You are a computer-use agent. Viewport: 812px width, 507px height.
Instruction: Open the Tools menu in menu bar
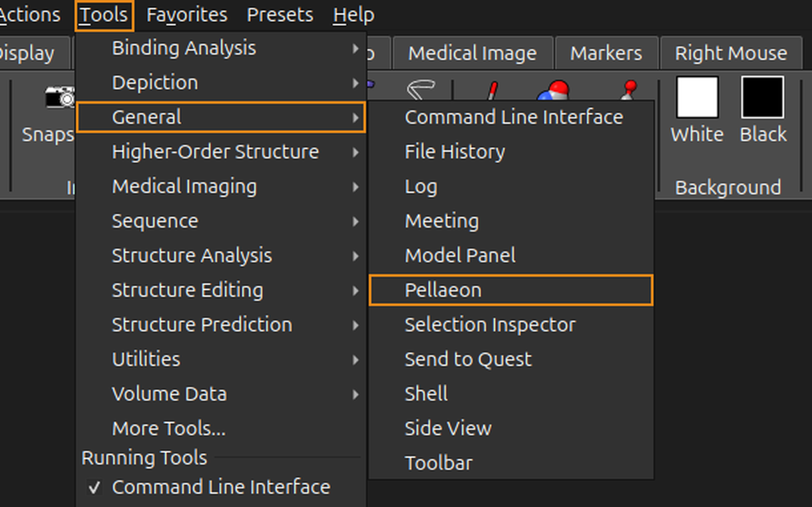tap(104, 15)
